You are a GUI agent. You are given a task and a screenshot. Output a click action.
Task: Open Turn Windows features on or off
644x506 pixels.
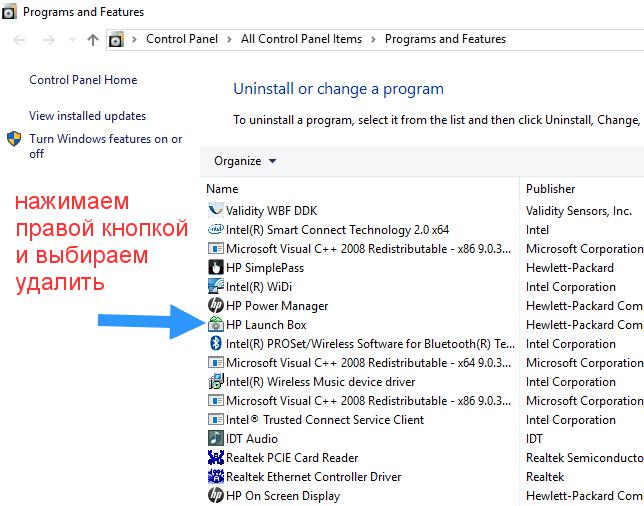106,146
